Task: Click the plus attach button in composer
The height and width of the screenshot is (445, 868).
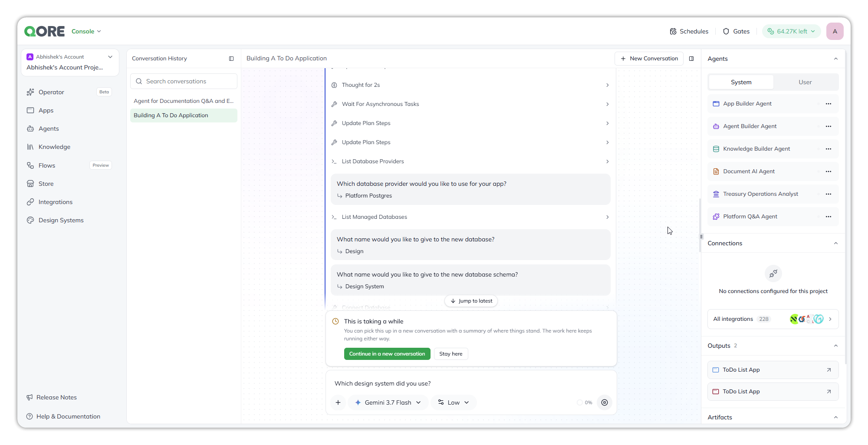Action: pyautogui.click(x=338, y=402)
